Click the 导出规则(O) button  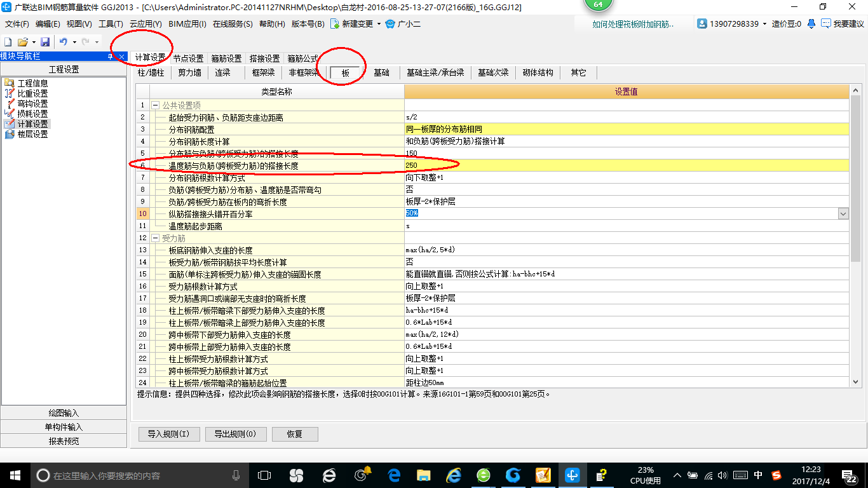[x=235, y=435]
